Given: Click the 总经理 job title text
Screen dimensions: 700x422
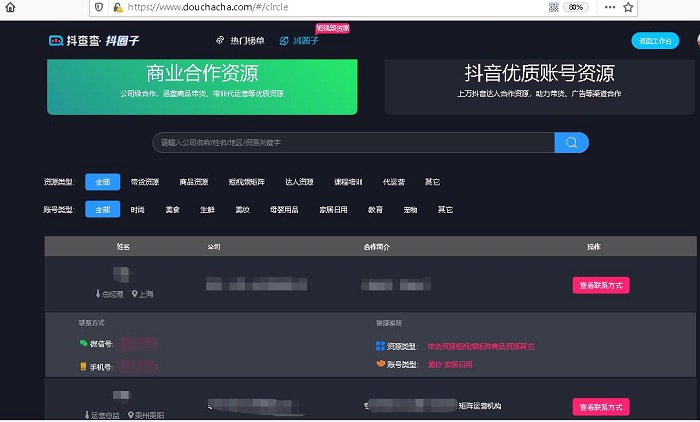Looking at the screenshot, I should [x=112, y=294].
